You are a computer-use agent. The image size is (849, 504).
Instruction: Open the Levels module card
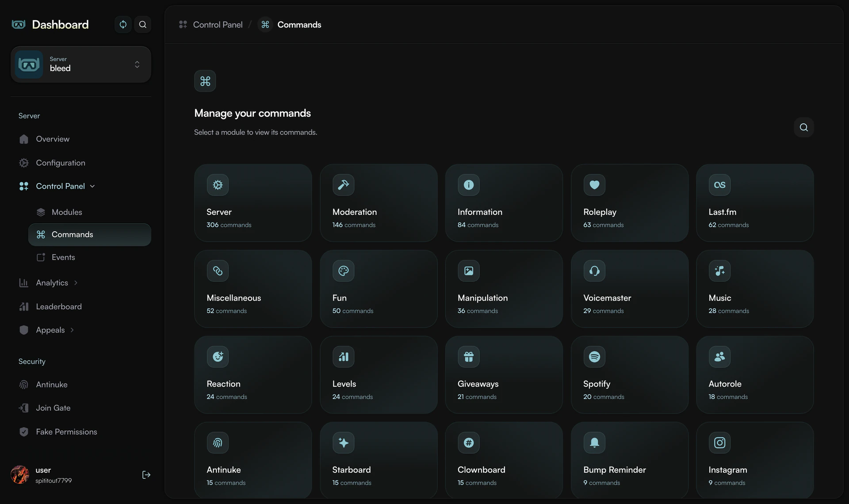coord(379,375)
